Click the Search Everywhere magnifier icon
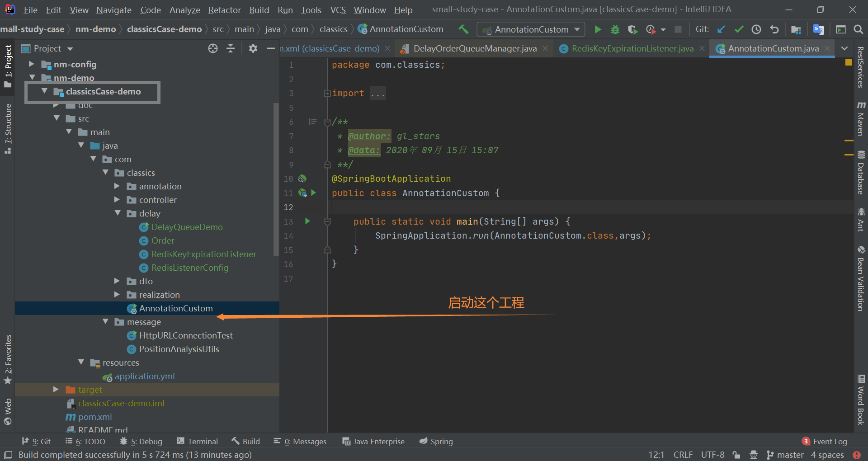The height and width of the screenshot is (461, 868). (858, 29)
